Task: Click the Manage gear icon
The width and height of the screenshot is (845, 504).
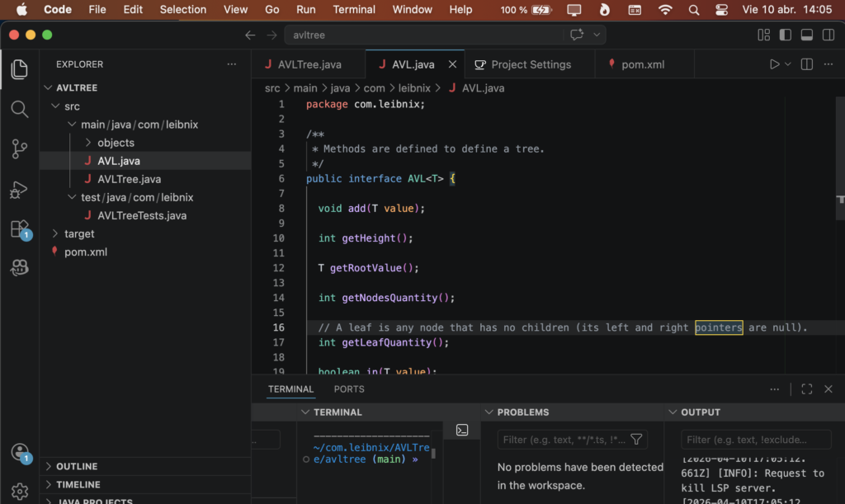Action: 19,492
